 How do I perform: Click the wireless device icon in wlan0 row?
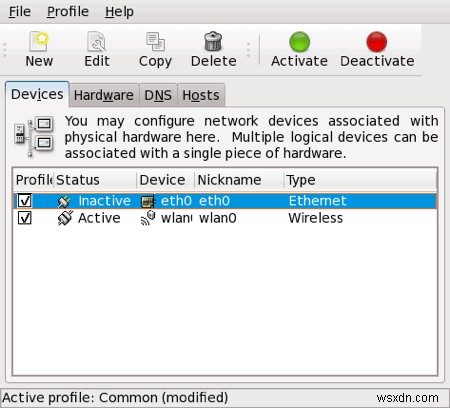point(148,218)
